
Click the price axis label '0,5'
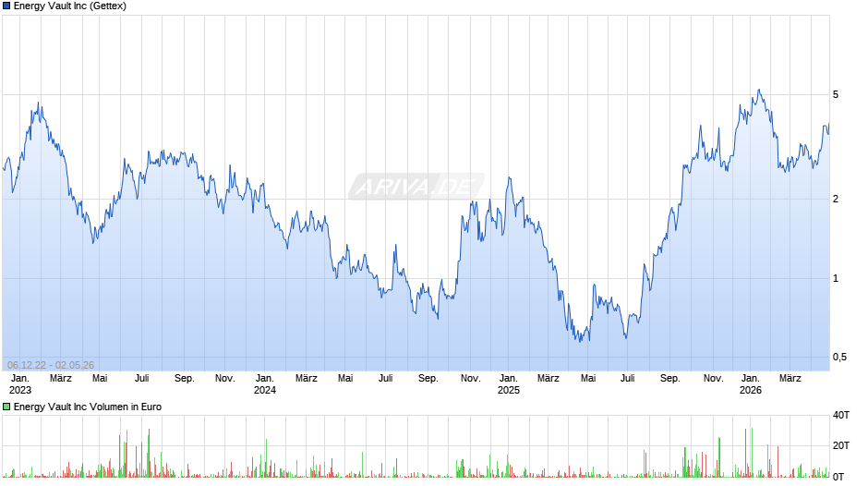(839, 358)
